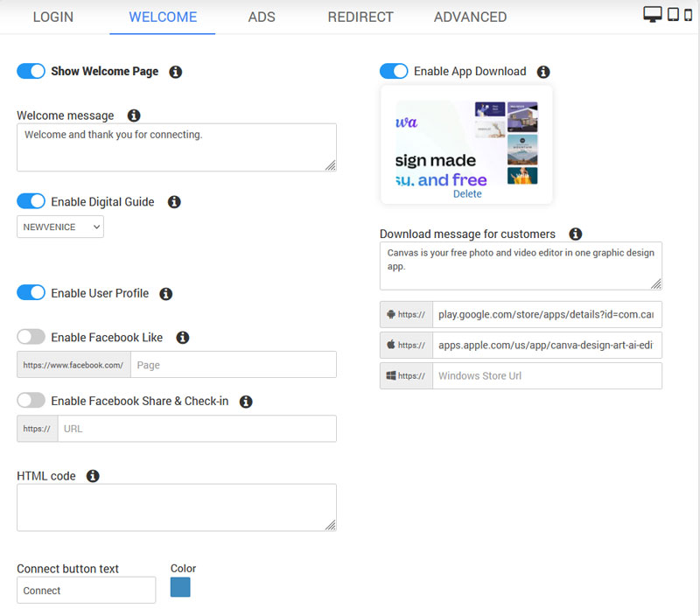Click info icon beside Download message for customers

[x=575, y=234]
